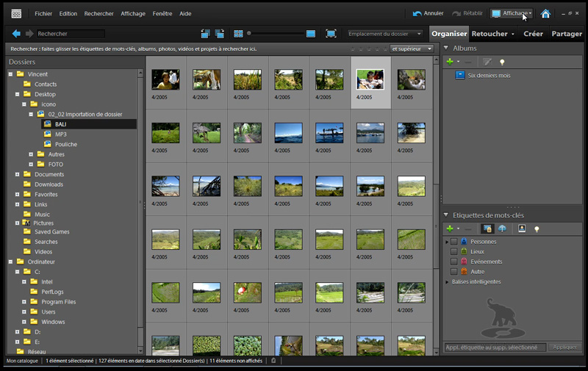Check the Lieux tag checkbox
588x371 pixels.
tap(453, 251)
